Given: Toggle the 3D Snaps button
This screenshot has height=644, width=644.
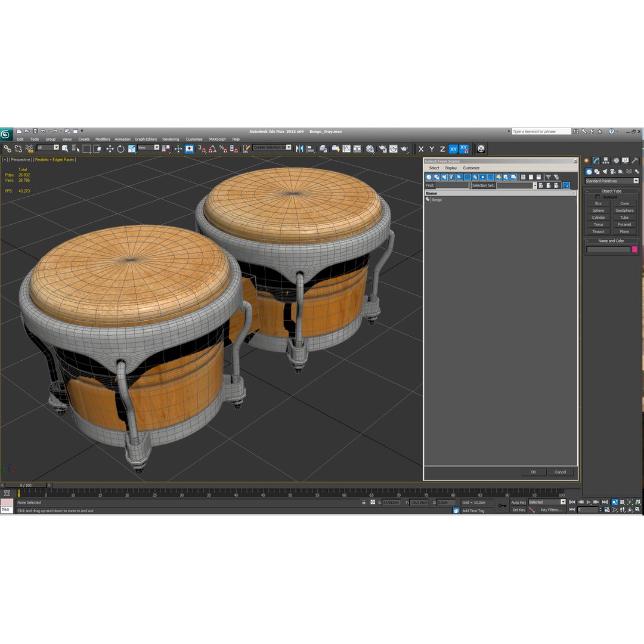Looking at the screenshot, I should (x=202, y=148).
